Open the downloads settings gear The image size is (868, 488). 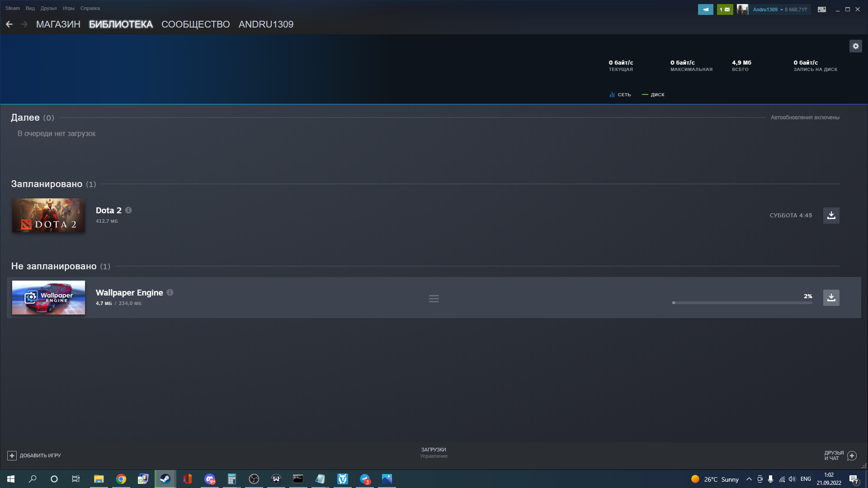point(855,46)
